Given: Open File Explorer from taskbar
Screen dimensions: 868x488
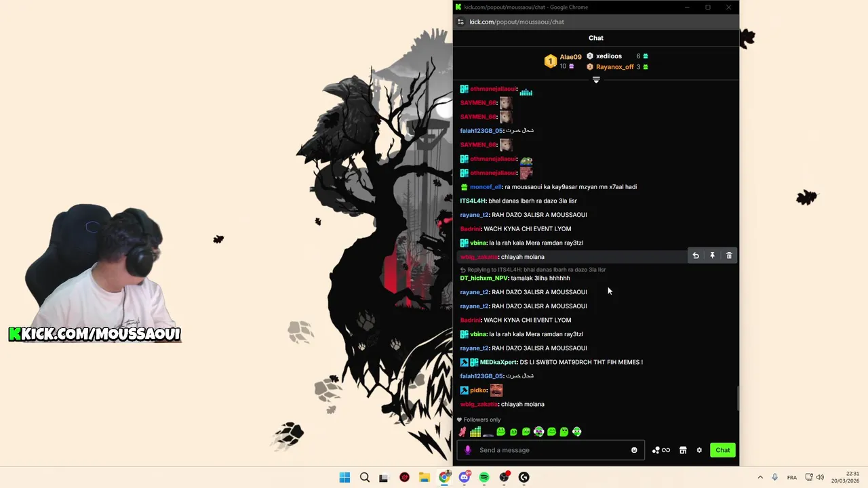Looking at the screenshot, I should coord(425,477).
